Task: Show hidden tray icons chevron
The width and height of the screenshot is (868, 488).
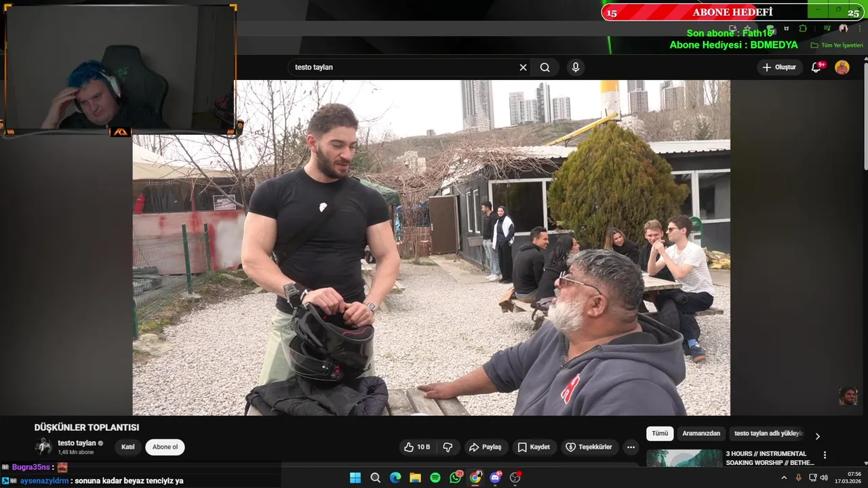Action: (x=784, y=478)
